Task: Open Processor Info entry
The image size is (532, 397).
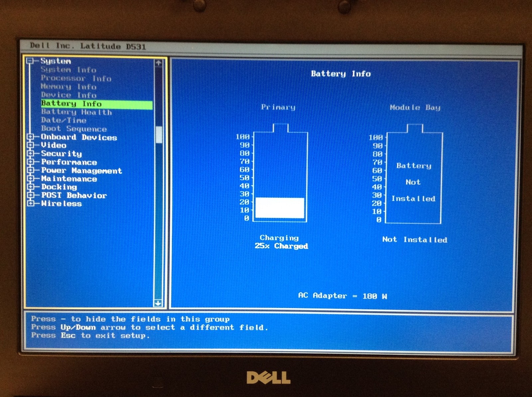Action: [x=76, y=78]
